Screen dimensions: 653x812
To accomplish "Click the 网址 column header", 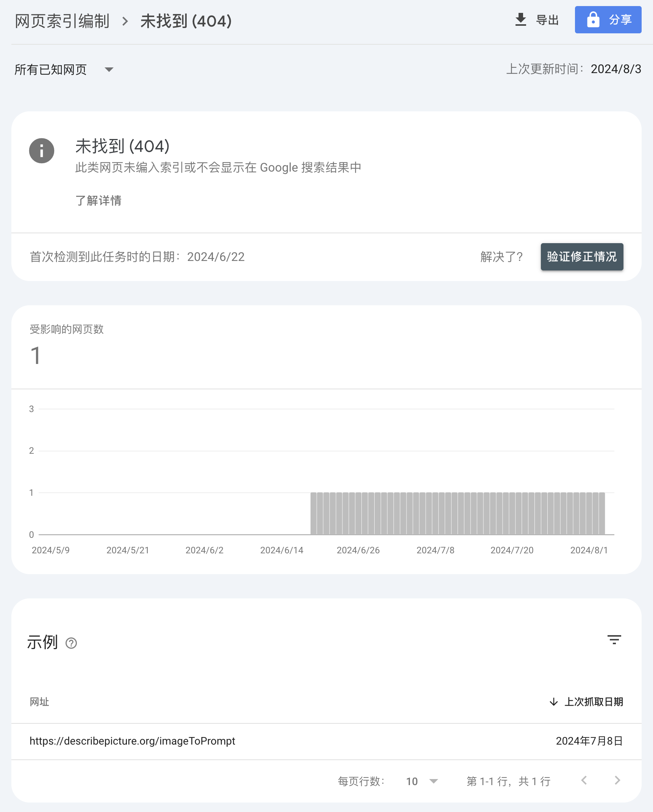I will [x=39, y=702].
